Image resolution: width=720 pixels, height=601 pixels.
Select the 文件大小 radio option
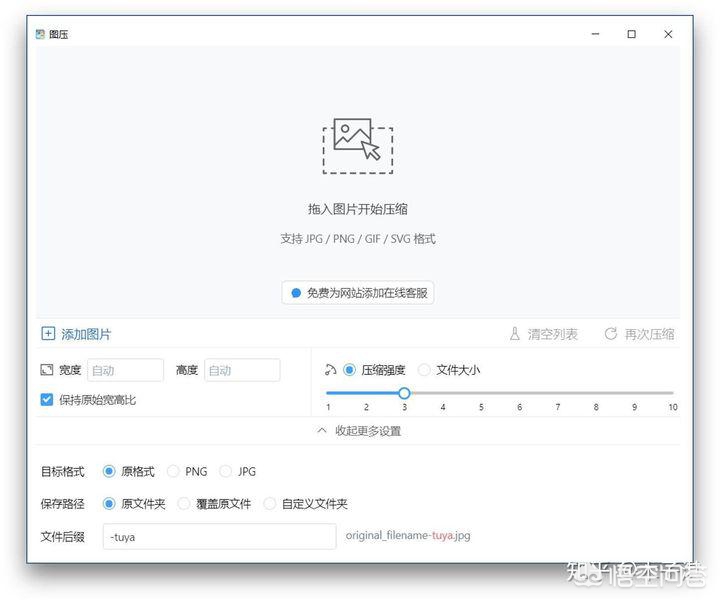point(424,370)
